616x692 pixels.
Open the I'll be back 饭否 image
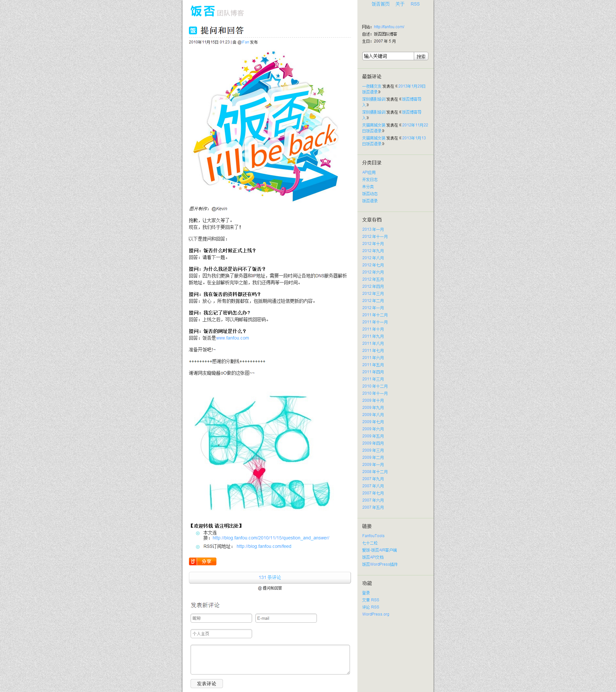click(265, 126)
